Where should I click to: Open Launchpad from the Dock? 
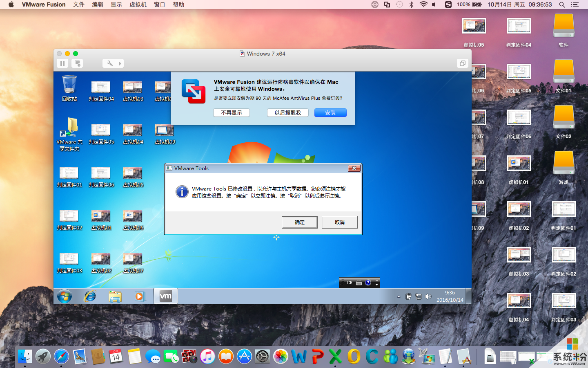pyautogui.click(x=43, y=356)
